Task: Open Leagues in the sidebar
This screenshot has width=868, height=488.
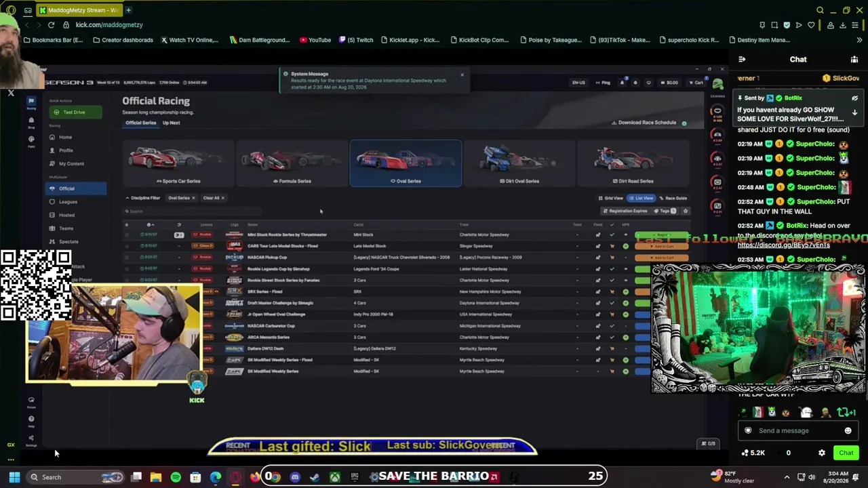Action: (68, 202)
